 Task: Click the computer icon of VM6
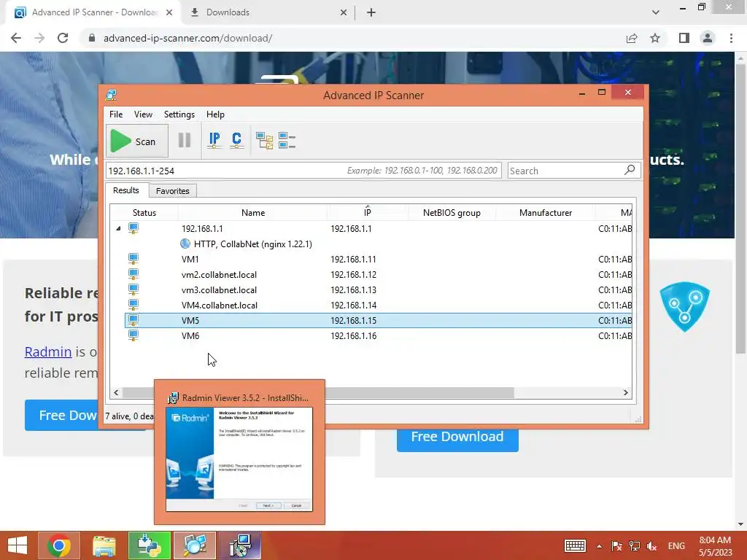133,335
